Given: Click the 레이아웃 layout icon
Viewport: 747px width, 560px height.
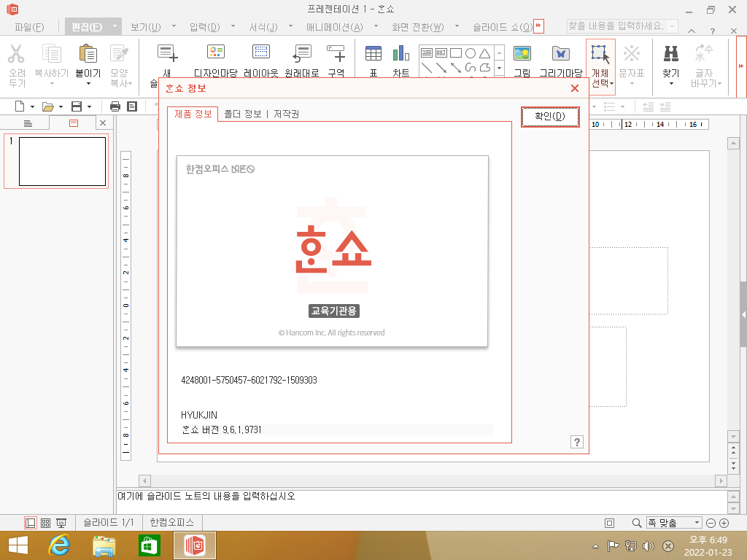Looking at the screenshot, I should pyautogui.click(x=260, y=52).
